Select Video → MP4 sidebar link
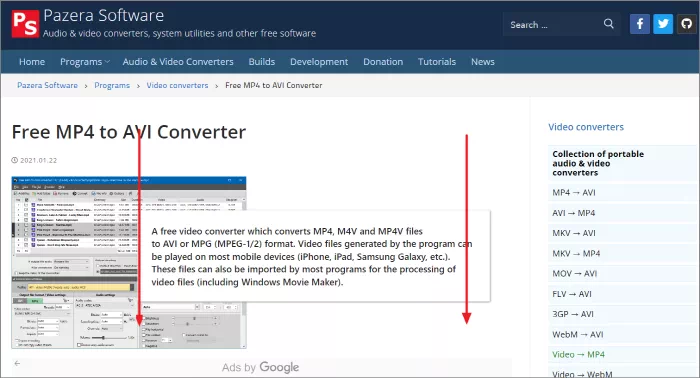Viewport: 700px width, 378px height. 578,354
